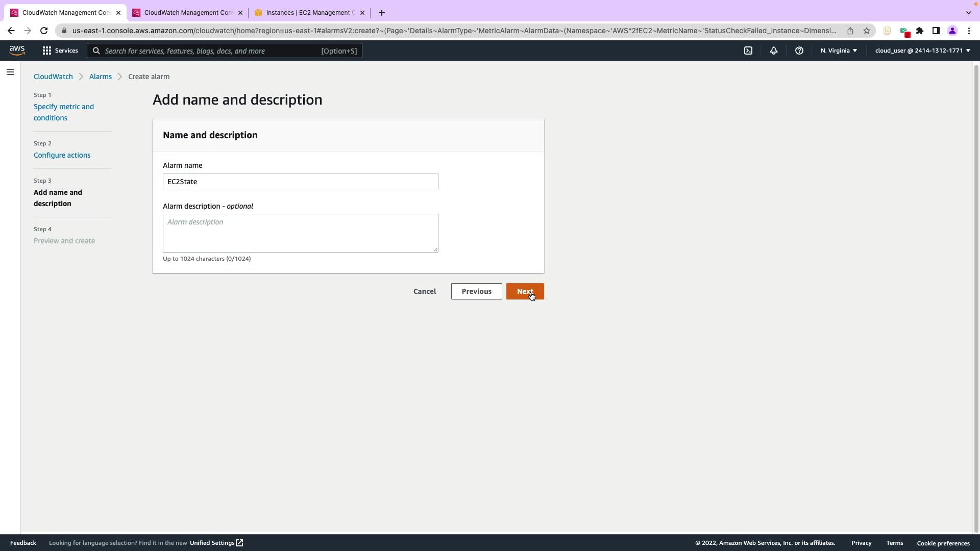Go to the Alarms breadcrumb link
Image resolution: width=980 pixels, height=551 pixels.
pyautogui.click(x=100, y=77)
